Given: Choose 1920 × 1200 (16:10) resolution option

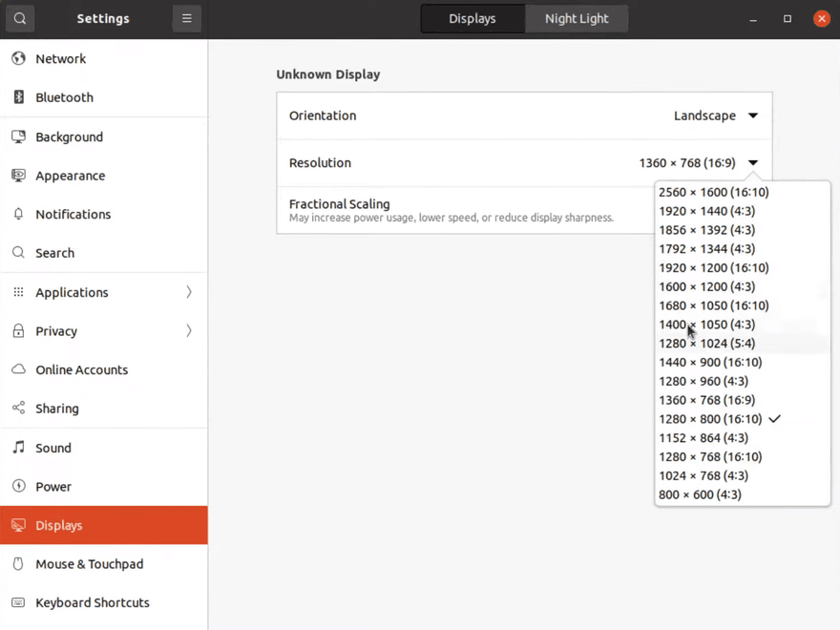Looking at the screenshot, I should 713,268.
